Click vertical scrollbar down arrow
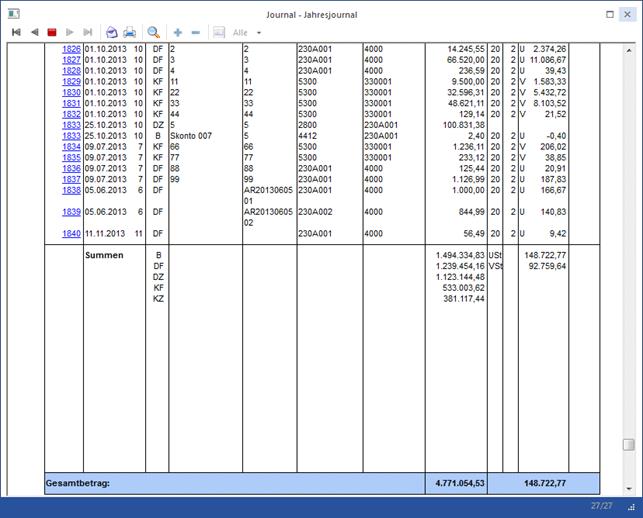Viewport: 643px width, 518px height. (x=628, y=490)
